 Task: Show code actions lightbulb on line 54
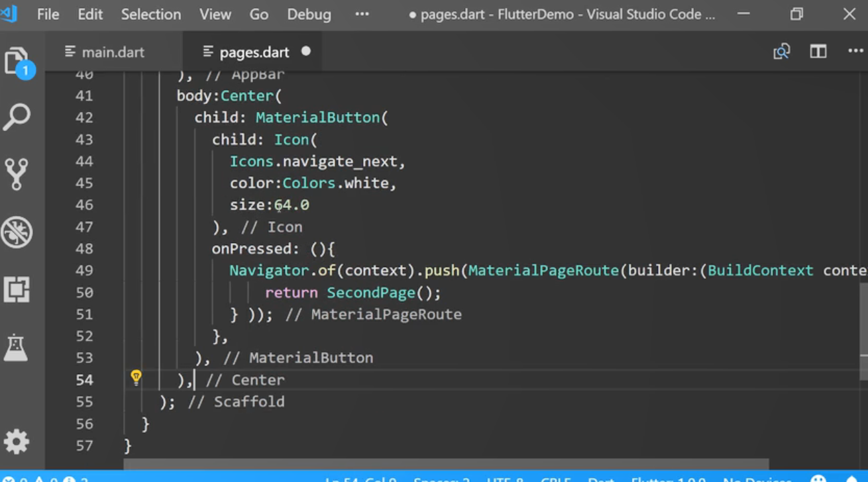136,378
